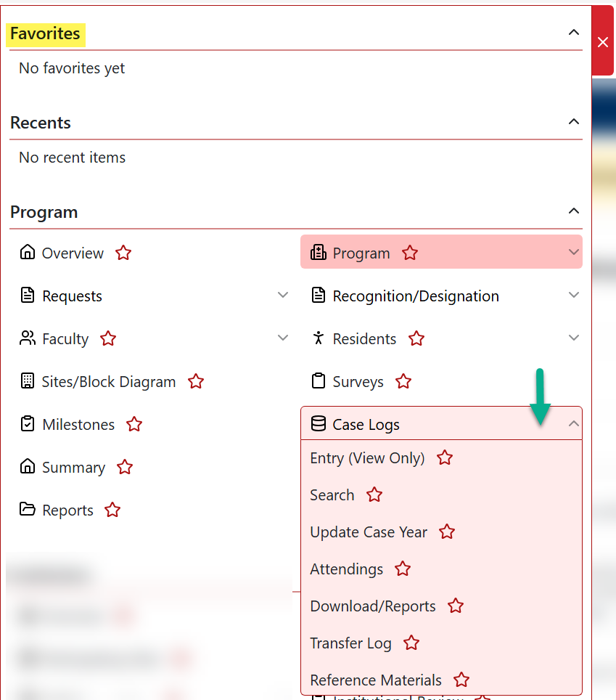Star the Surveys item
This screenshot has width=616, height=700.
(403, 381)
